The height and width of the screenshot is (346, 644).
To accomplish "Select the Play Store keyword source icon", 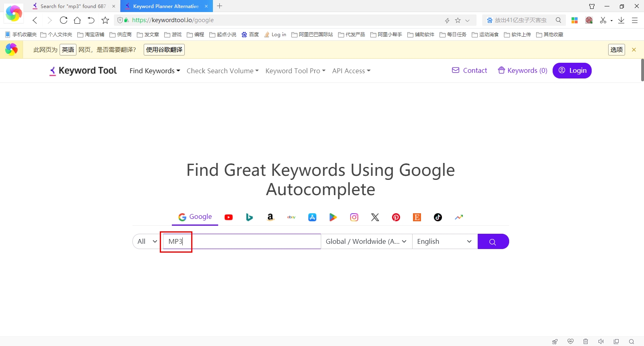I will [x=333, y=217].
